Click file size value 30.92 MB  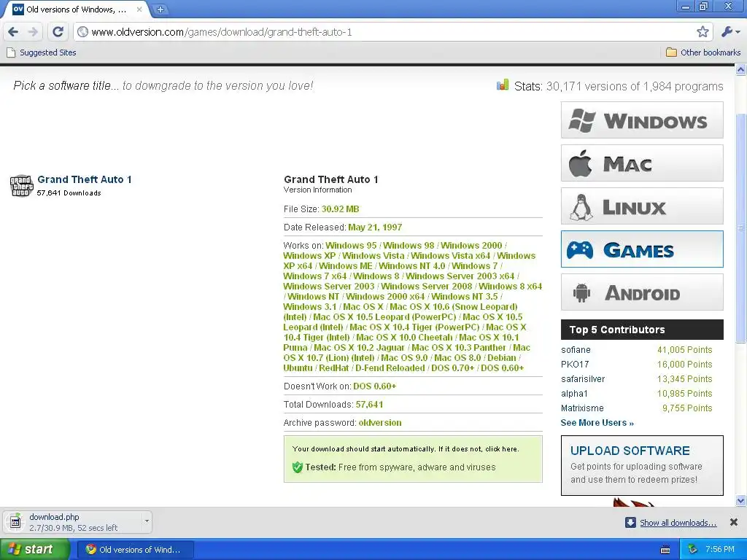tap(340, 209)
